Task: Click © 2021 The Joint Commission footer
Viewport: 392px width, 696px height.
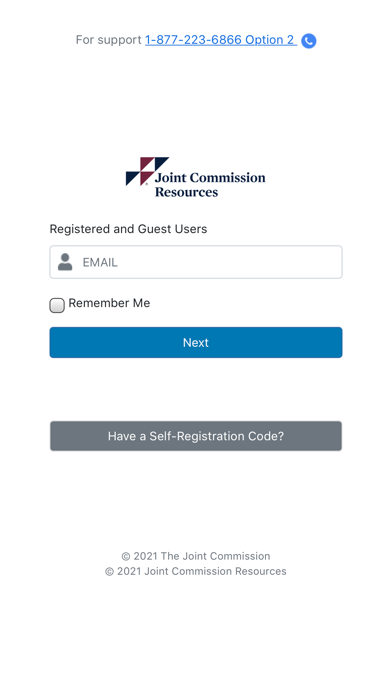Action: click(196, 556)
